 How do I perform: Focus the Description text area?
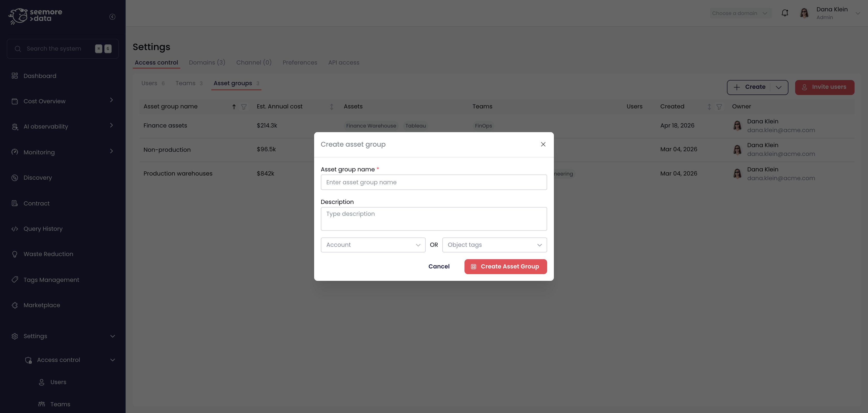pyautogui.click(x=434, y=219)
